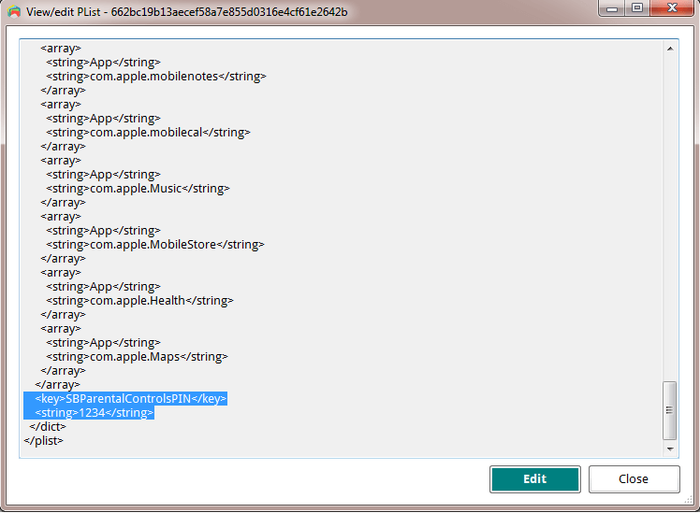Viewport: 700px width, 513px height.
Task: Click the com.apple.Health string line
Action: (140, 300)
